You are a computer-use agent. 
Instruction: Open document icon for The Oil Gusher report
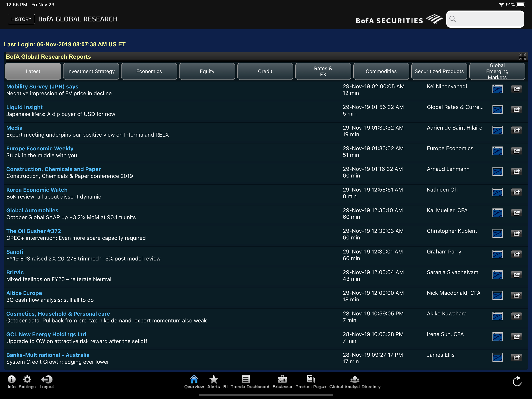497,234
